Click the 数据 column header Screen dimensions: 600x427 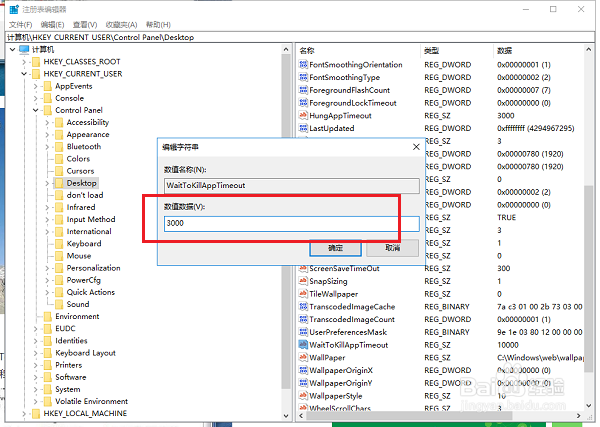538,51
